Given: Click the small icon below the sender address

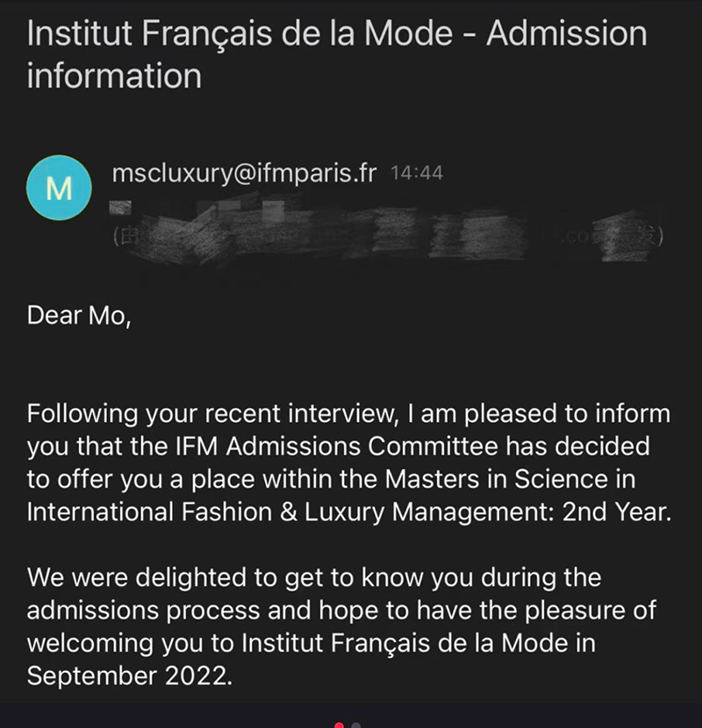Looking at the screenshot, I should point(120,208).
